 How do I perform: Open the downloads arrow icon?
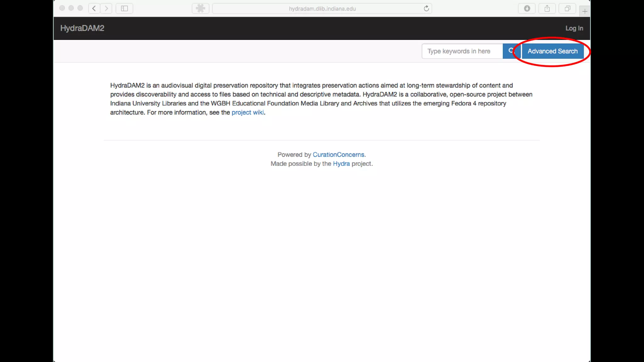click(527, 8)
